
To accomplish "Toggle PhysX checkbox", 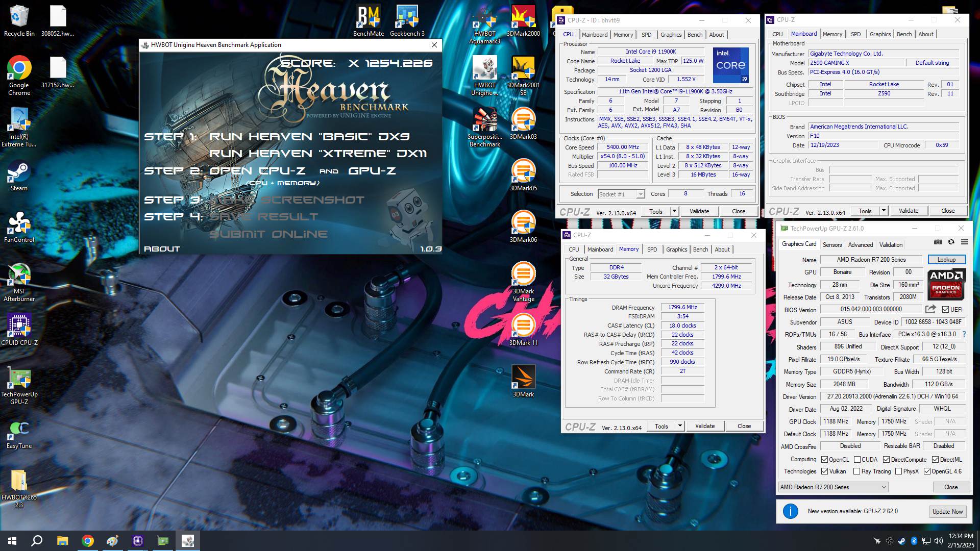I will (x=899, y=471).
